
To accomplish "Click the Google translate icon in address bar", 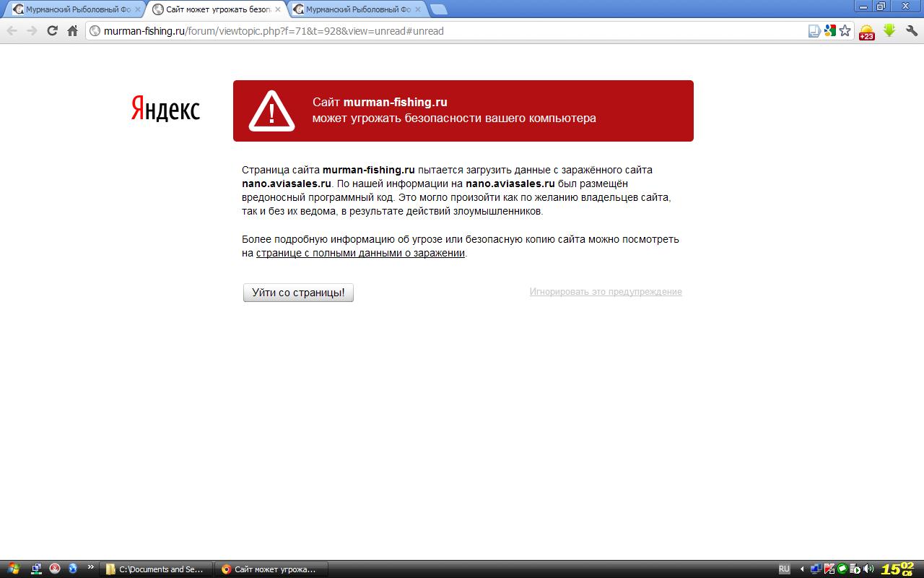I will [829, 30].
